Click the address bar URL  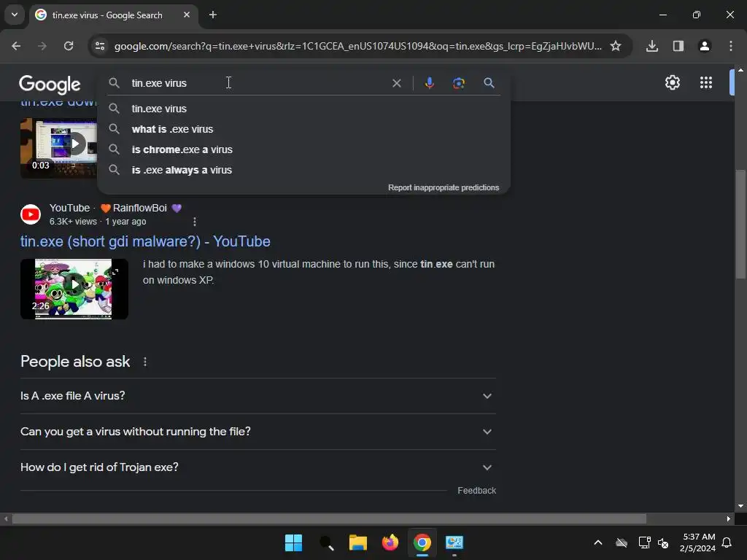(357, 46)
